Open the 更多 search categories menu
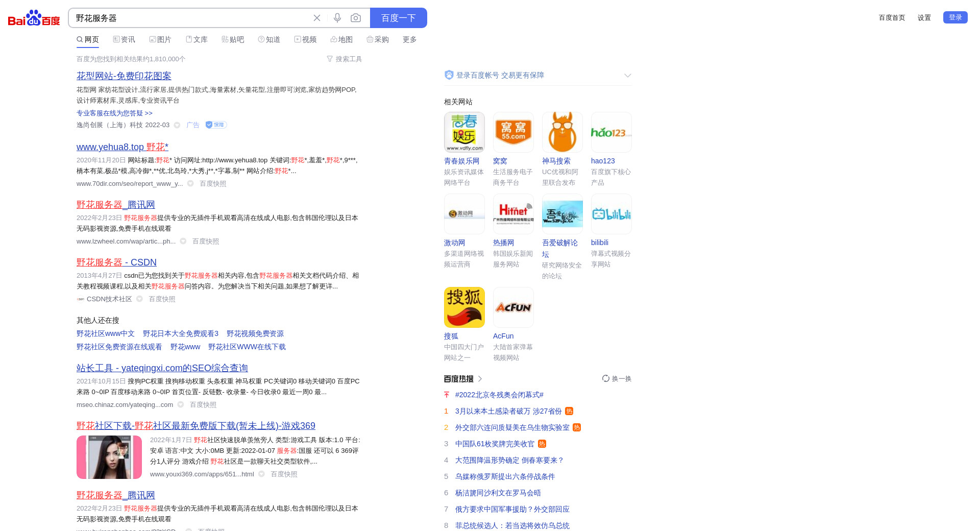 coord(409,39)
